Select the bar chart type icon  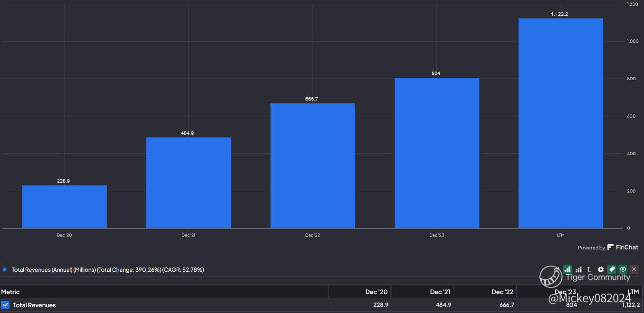tap(568, 269)
